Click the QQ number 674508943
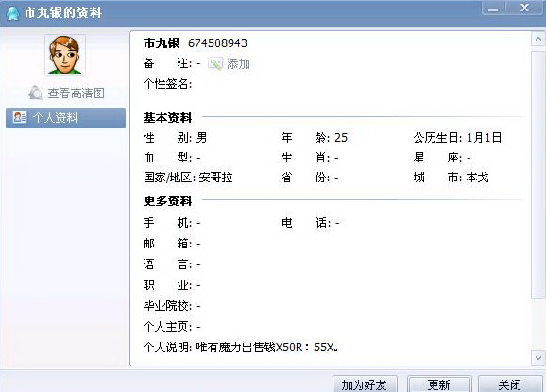This screenshot has width=546, height=392. pos(217,43)
